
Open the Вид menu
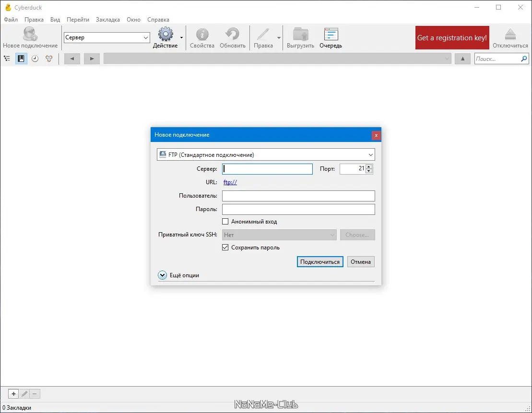(55, 19)
